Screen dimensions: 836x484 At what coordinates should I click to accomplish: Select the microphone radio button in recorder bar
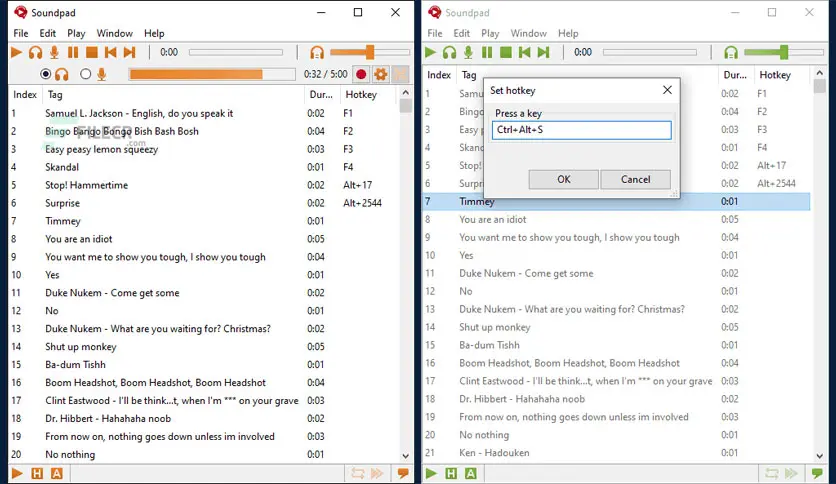(86, 74)
